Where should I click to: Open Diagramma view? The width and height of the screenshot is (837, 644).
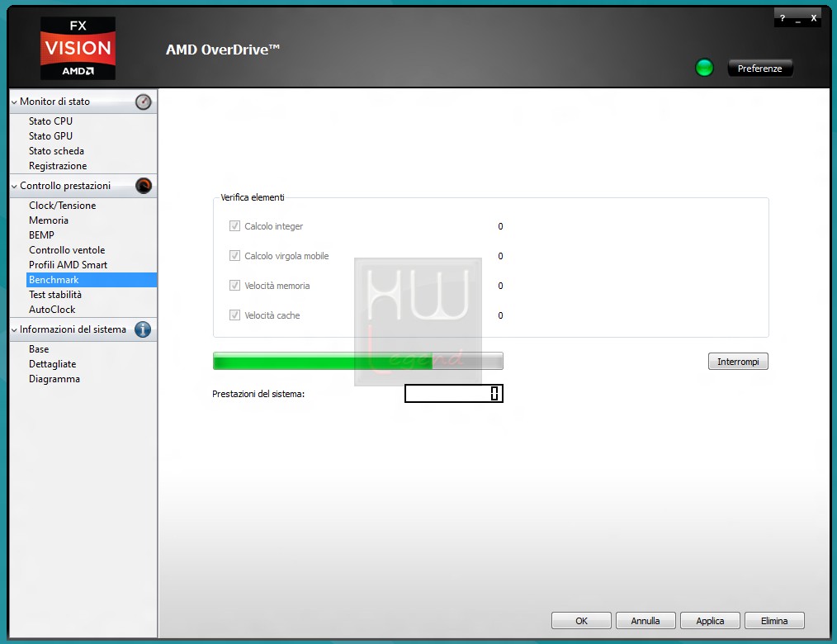click(x=54, y=379)
